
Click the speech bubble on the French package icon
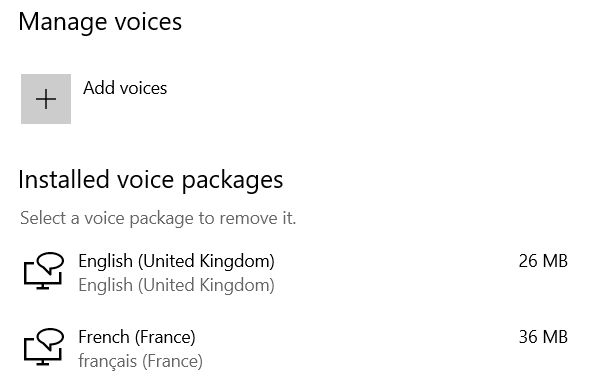pos(51,338)
